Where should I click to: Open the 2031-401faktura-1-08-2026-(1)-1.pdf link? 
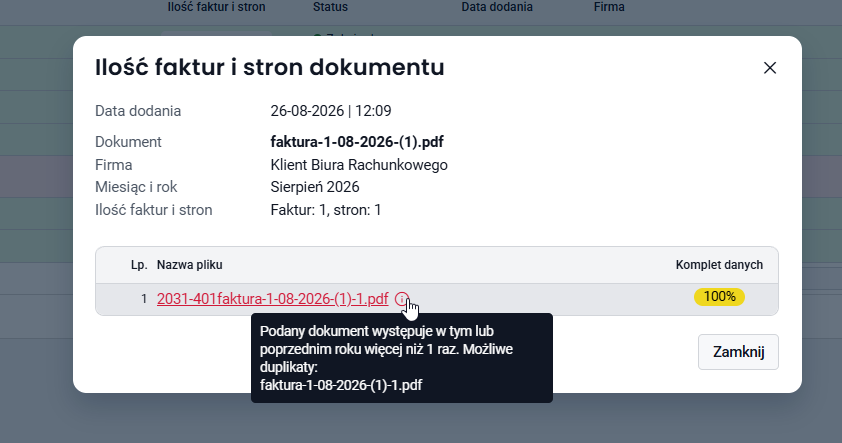[x=272, y=299]
